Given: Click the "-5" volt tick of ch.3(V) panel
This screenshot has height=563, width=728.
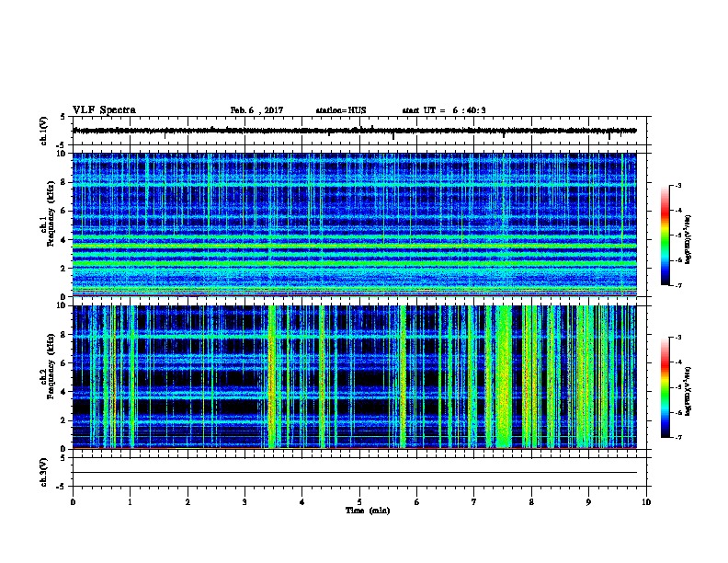Looking at the screenshot, I should pyautogui.click(x=63, y=487).
